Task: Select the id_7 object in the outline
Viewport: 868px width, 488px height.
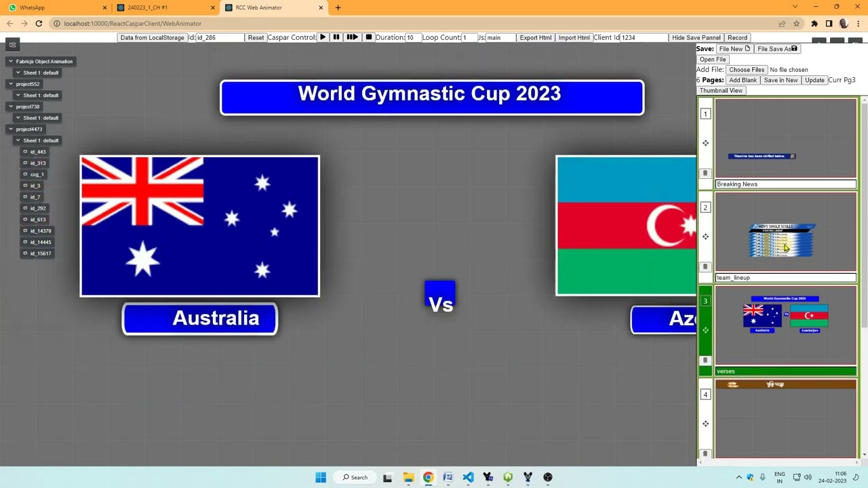Action: click(32, 197)
